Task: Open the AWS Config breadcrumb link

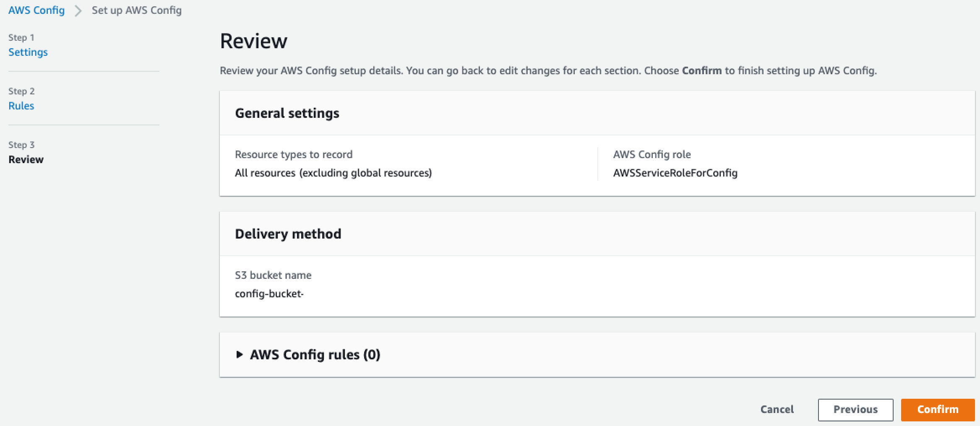Action: pos(36,10)
